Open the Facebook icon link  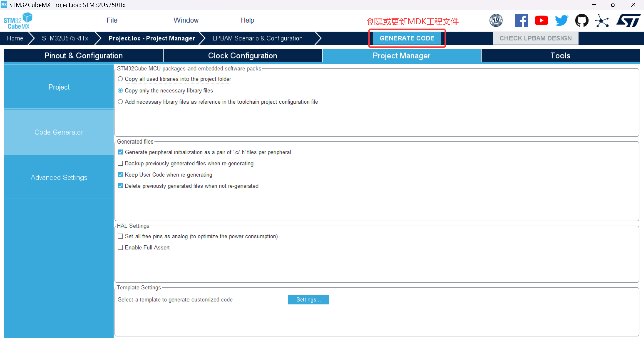point(521,20)
